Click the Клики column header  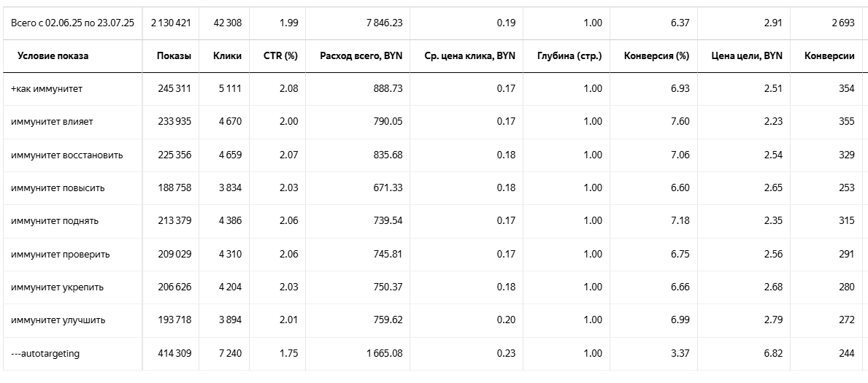pyautogui.click(x=227, y=56)
